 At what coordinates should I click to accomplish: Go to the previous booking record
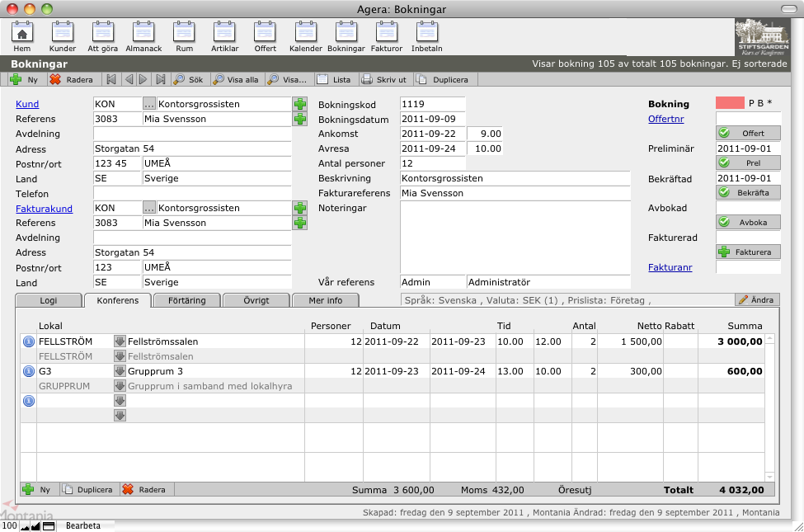pyautogui.click(x=129, y=79)
